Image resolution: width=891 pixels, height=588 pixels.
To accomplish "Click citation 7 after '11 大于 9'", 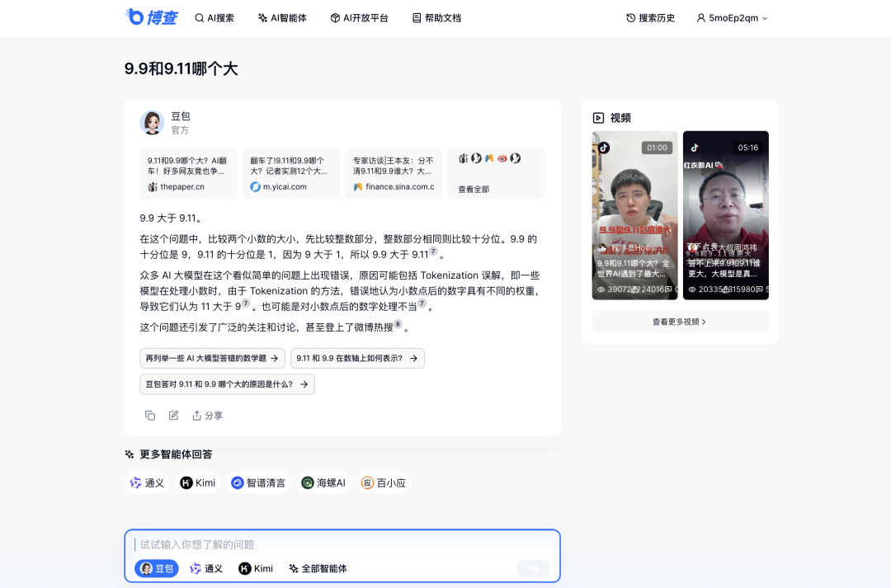I will tap(246, 303).
